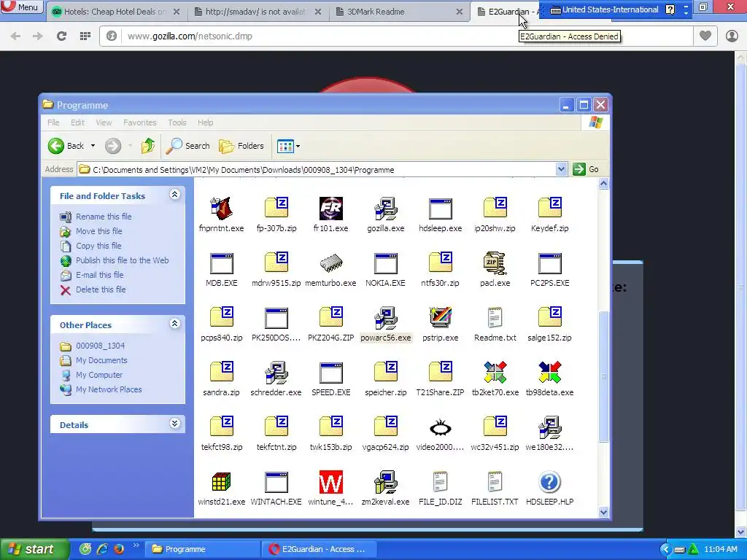
Task: Select the memturbo.exe chip icon
Action: tap(330, 263)
